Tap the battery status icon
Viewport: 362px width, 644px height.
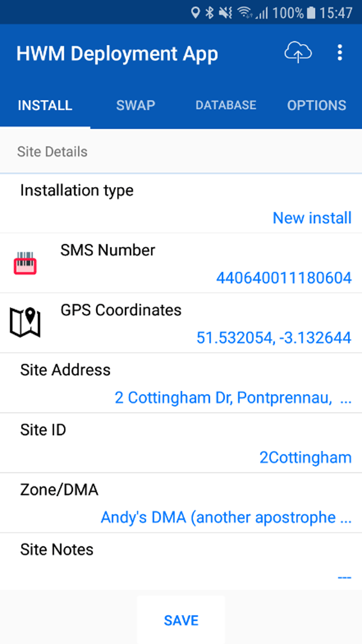311,13
